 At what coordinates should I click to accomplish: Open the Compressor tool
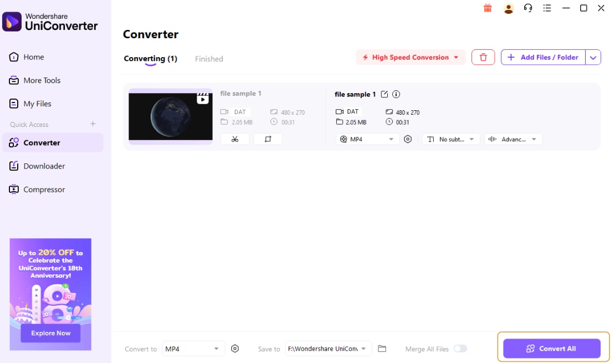37,190
